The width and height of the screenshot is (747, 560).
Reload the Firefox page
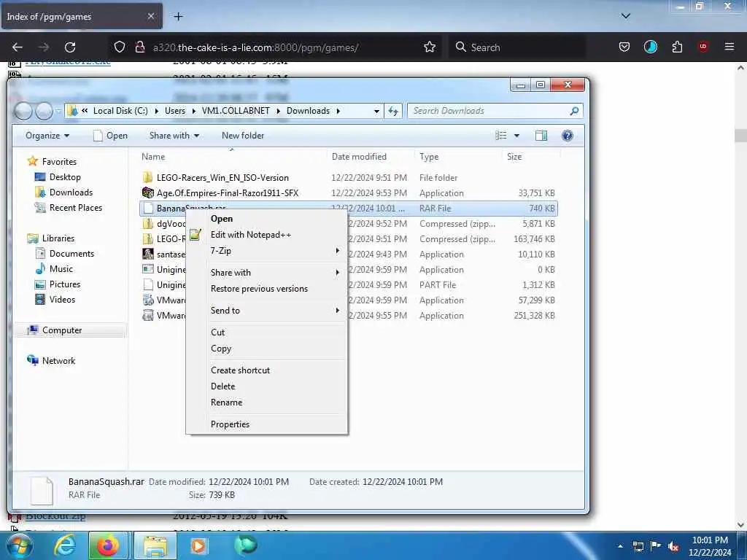click(70, 47)
